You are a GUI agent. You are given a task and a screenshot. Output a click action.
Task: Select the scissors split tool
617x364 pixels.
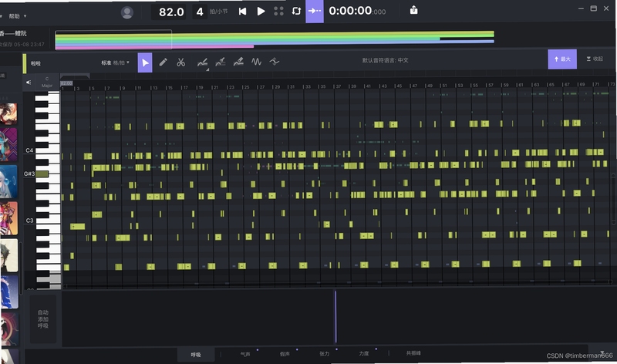[180, 62]
